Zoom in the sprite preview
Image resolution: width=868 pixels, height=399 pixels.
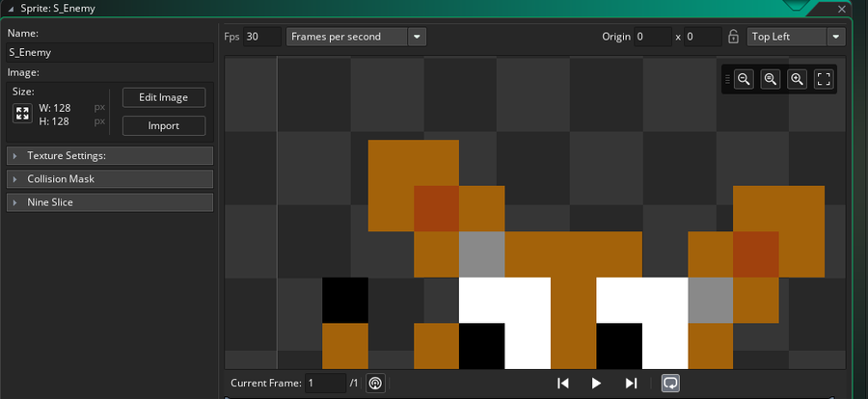tap(798, 79)
